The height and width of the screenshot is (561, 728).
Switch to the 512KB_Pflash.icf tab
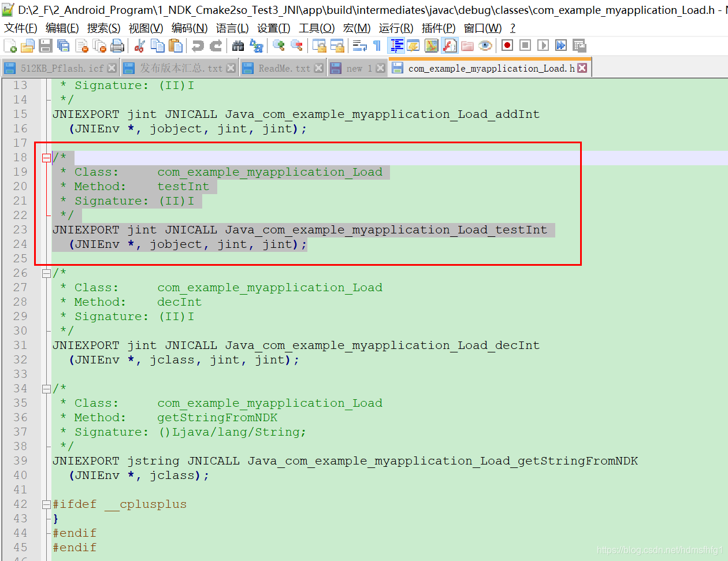point(61,68)
